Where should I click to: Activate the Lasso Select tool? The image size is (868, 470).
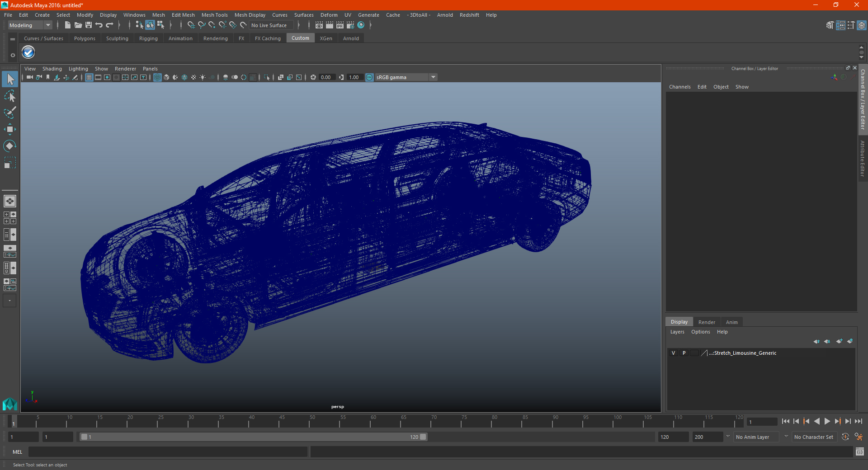coord(10,96)
